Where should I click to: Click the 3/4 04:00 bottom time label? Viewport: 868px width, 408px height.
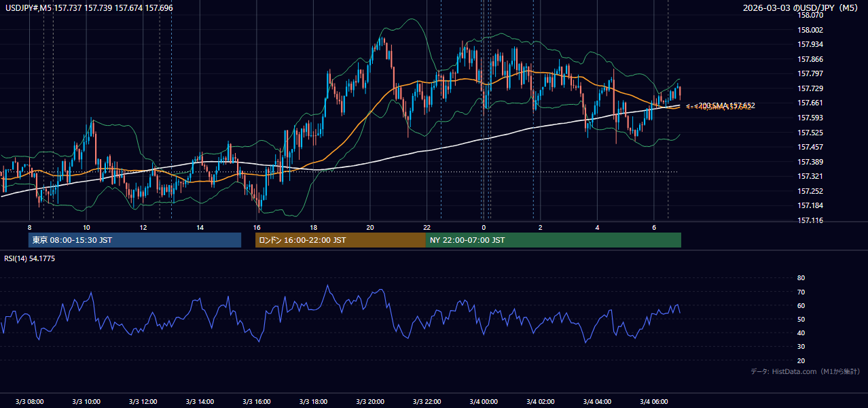coord(597,401)
